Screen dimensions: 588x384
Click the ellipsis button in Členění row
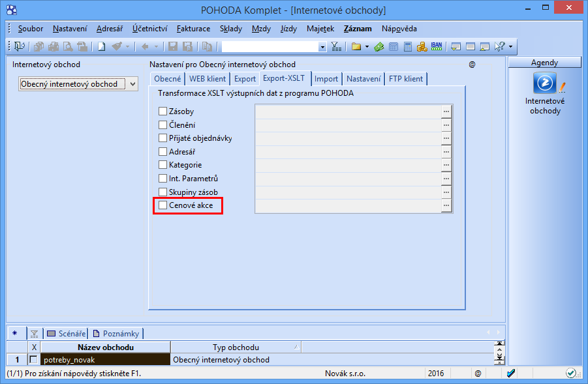[x=446, y=125]
